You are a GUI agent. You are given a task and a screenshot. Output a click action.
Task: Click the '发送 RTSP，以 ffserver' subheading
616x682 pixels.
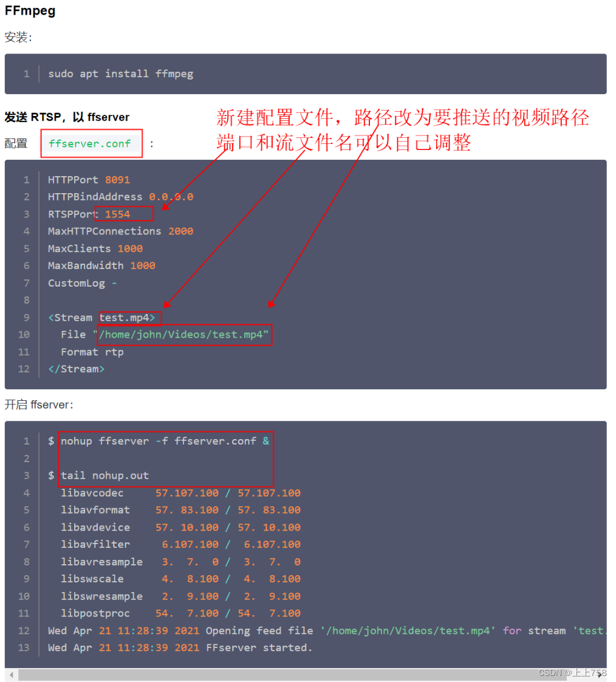coord(67,117)
